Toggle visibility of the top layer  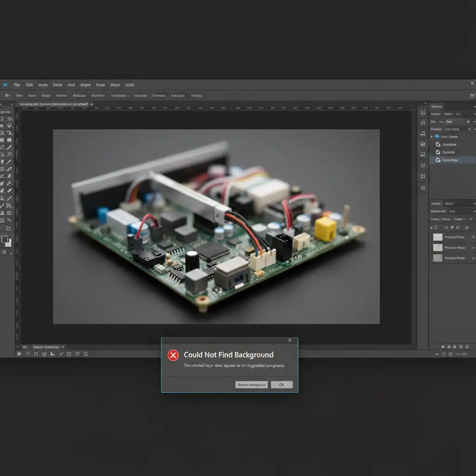click(x=473, y=237)
